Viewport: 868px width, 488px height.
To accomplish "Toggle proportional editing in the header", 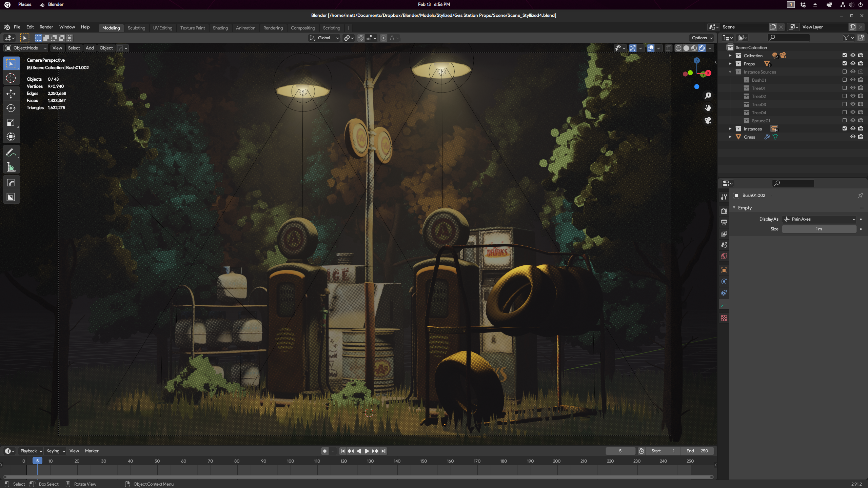I will pyautogui.click(x=383, y=38).
